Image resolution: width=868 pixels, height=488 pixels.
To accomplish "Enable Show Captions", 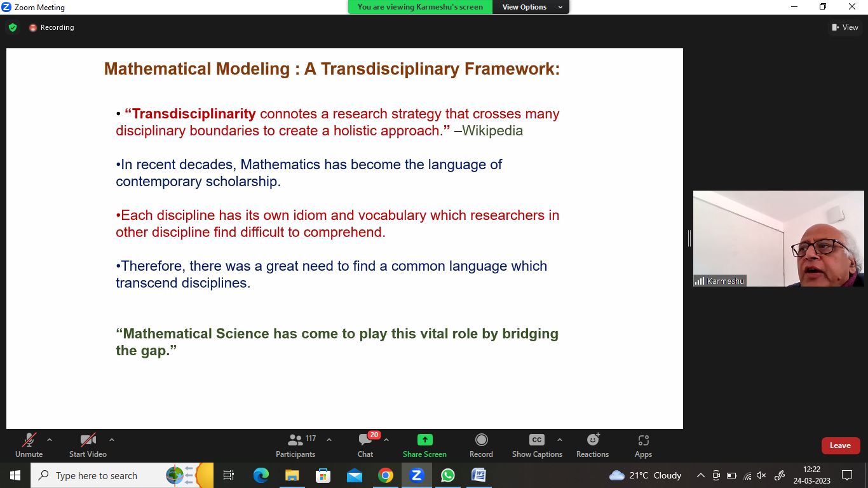I will [x=537, y=445].
